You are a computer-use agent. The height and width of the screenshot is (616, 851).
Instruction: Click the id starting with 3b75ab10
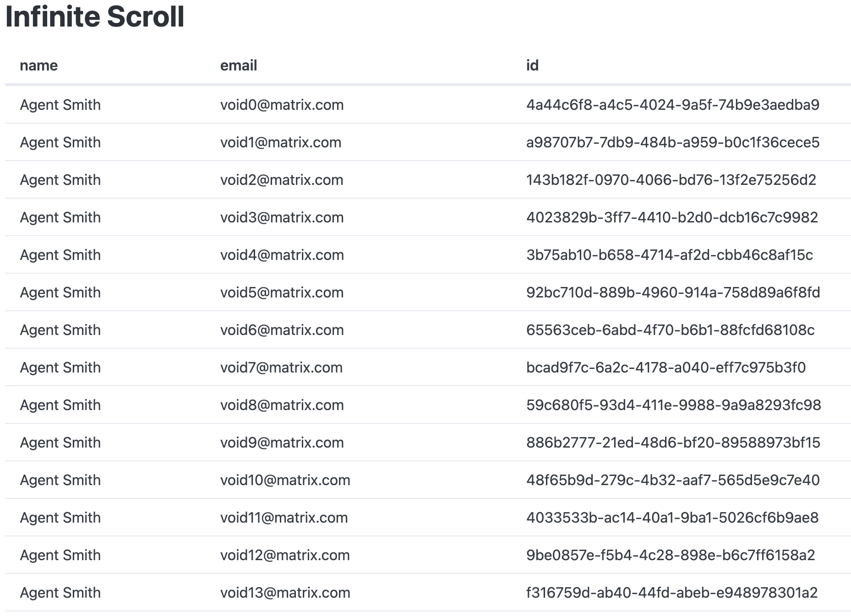(x=670, y=255)
